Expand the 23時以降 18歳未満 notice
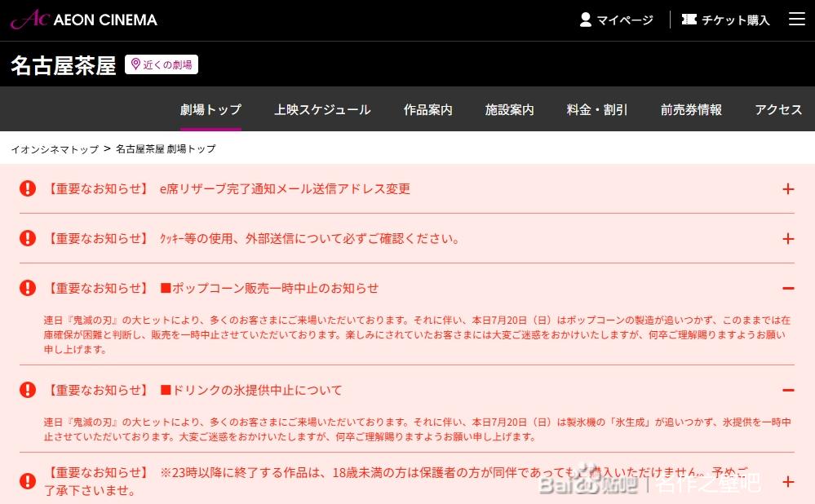Screen dimensions: 815x504 pos(788,482)
